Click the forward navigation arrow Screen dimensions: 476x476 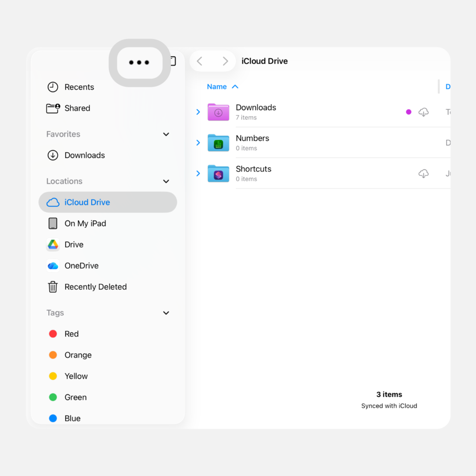tap(225, 61)
